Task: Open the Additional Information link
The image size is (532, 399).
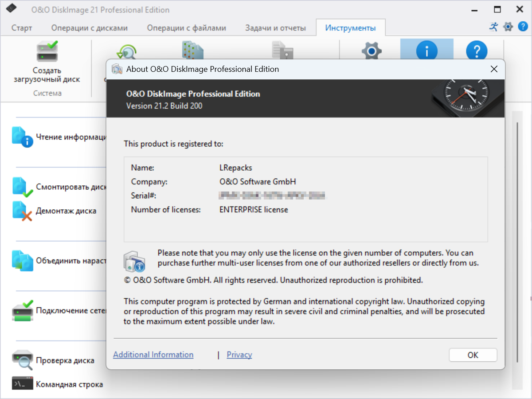Action: tap(153, 355)
